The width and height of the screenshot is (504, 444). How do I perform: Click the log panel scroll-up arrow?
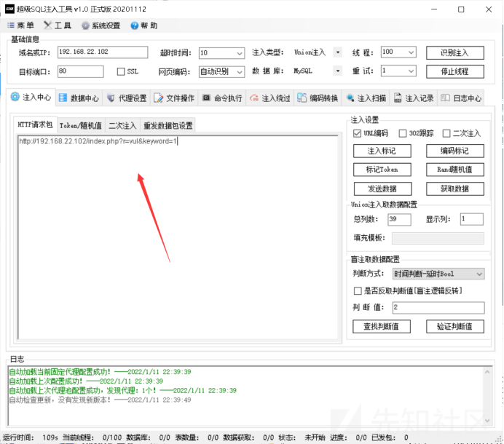pyautogui.click(x=487, y=372)
